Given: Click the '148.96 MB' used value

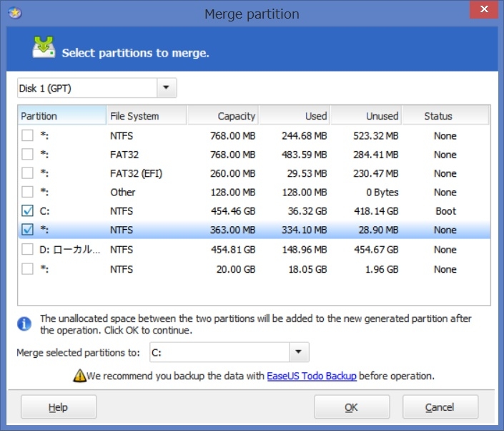Looking at the screenshot, I should click(305, 250).
